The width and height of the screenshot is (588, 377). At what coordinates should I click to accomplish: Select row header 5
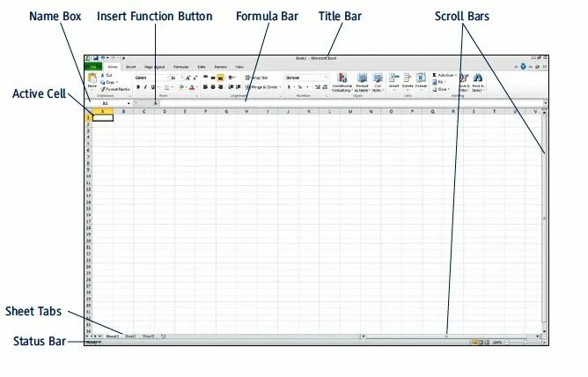88,144
